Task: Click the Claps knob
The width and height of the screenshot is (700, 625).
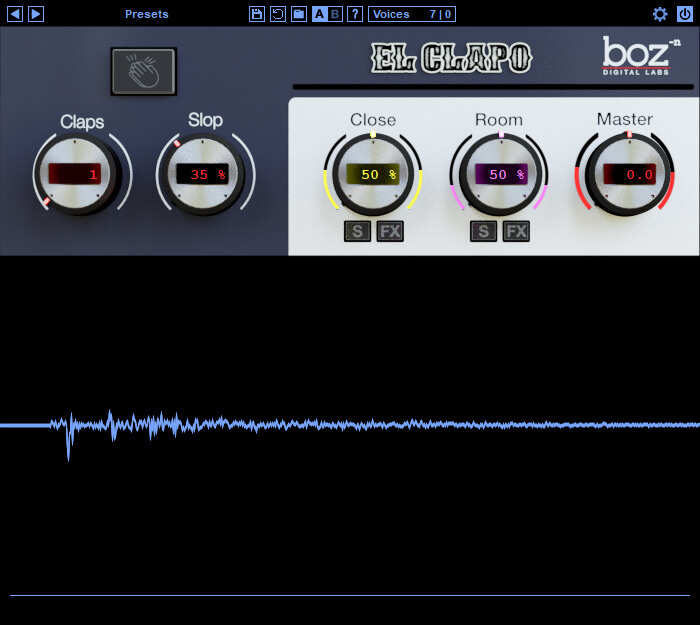Action: [x=76, y=174]
